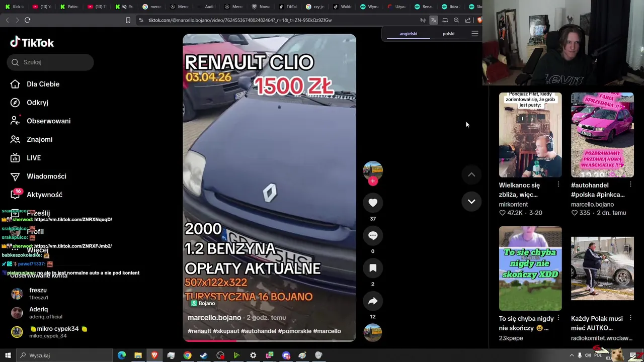The image size is (644, 362).
Task: Select the polski translation tab
Action: (x=448, y=34)
